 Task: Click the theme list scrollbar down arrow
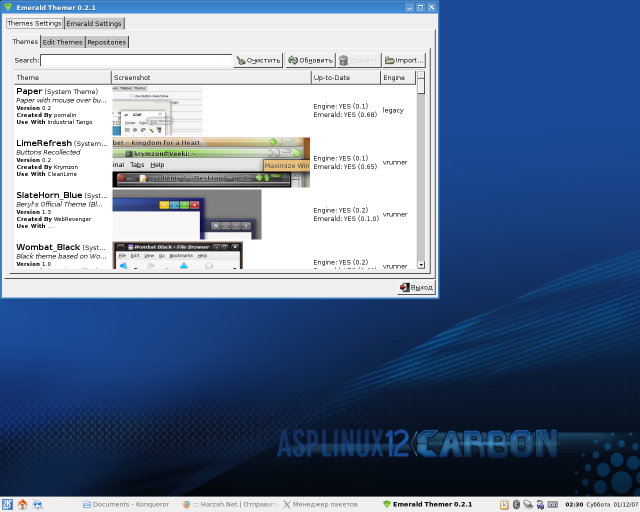(421, 265)
